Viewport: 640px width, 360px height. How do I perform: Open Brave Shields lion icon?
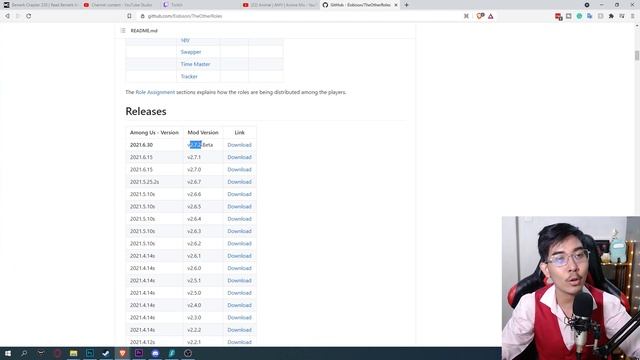(480, 16)
